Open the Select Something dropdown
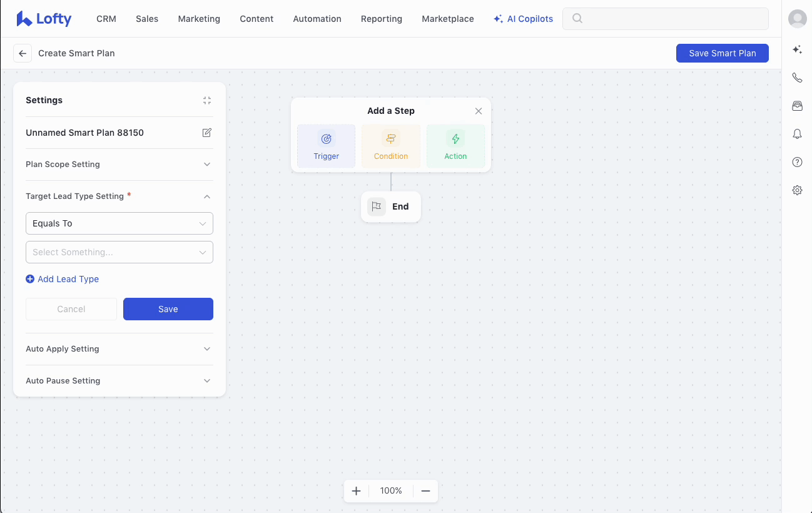Viewport: 812px width, 513px height. (x=119, y=252)
